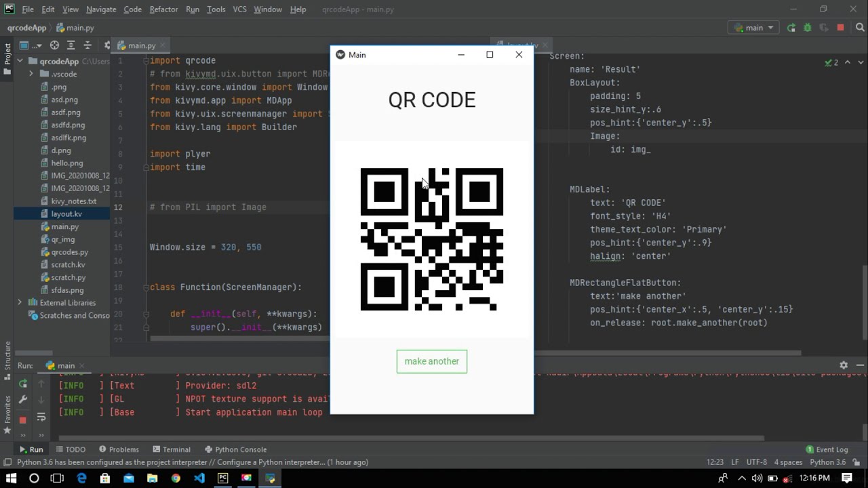Open File Explorer from taskbar
The height and width of the screenshot is (488, 868).
click(x=152, y=478)
